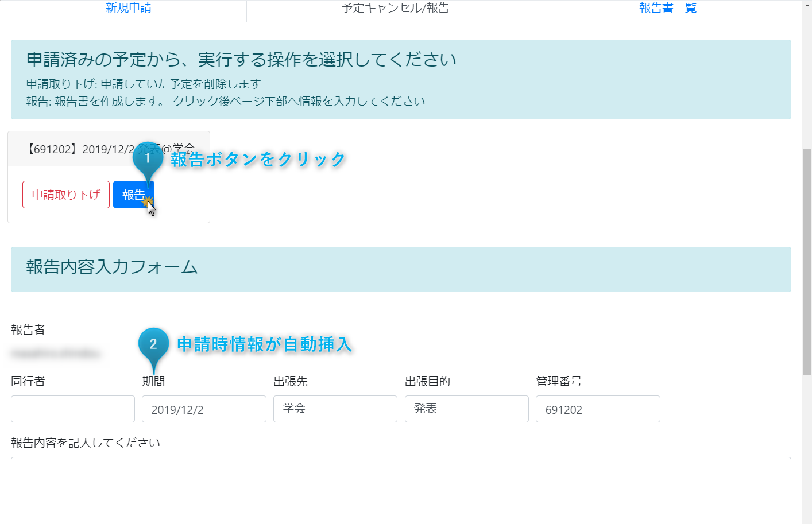Click the 管理番号 field showing 691202
The width and height of the screenshot is (812, 524).
(598, 409)
